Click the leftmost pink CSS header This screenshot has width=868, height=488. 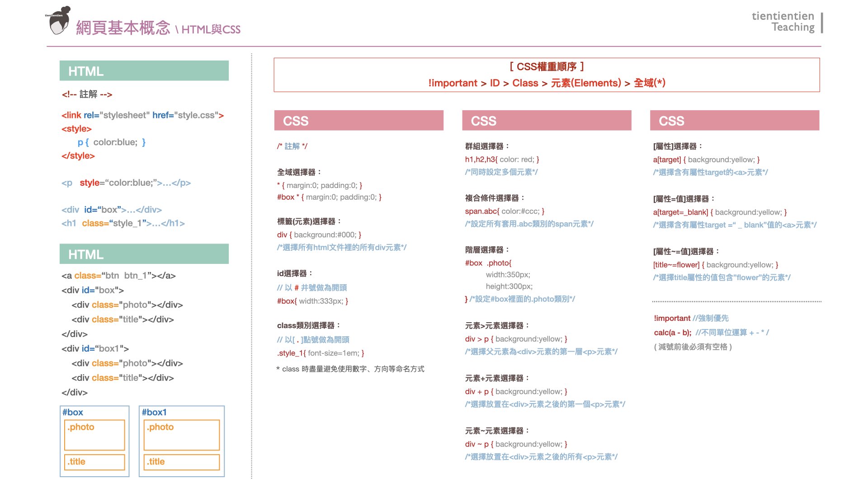pyautogui.click(x=359, y=121)
